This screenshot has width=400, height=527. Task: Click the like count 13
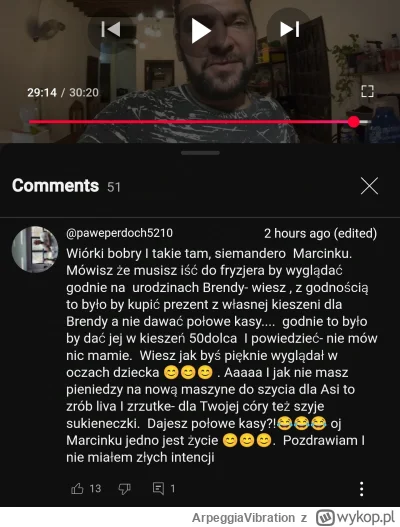point(95,488)
